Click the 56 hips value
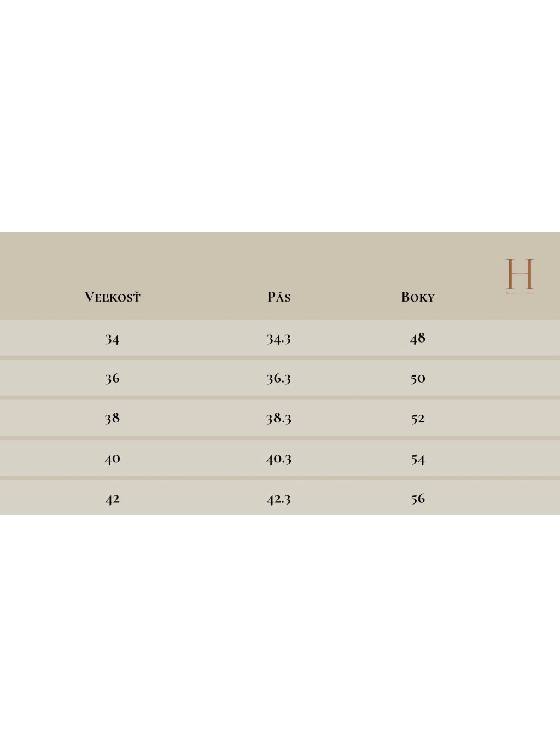560x747 pixels. (x=418, y=499)
